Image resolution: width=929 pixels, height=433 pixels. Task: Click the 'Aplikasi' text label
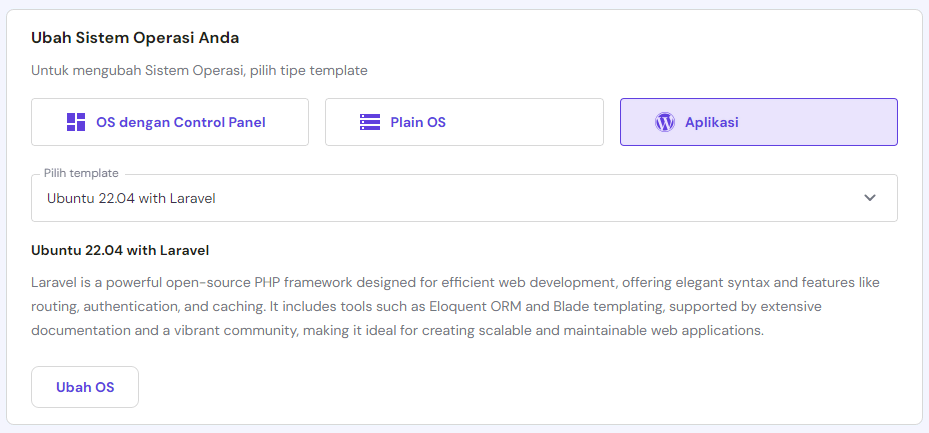click(x=712, y=122)
